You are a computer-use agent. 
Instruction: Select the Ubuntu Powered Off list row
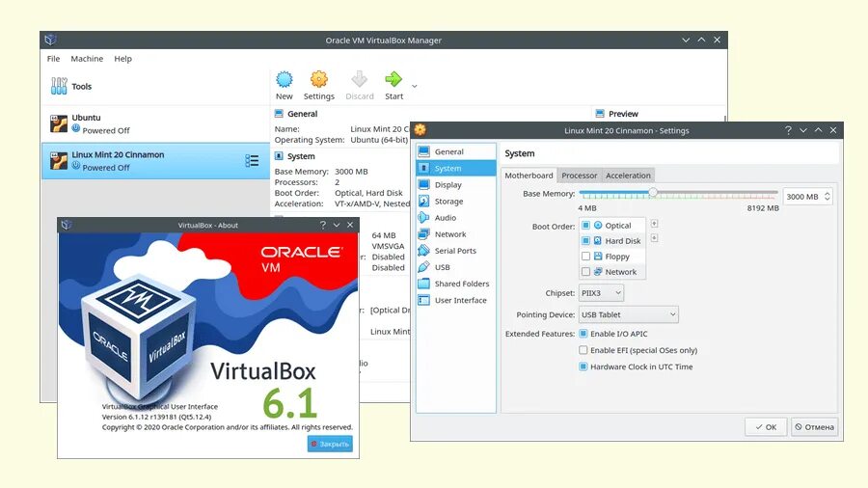[x=155, y=124]
